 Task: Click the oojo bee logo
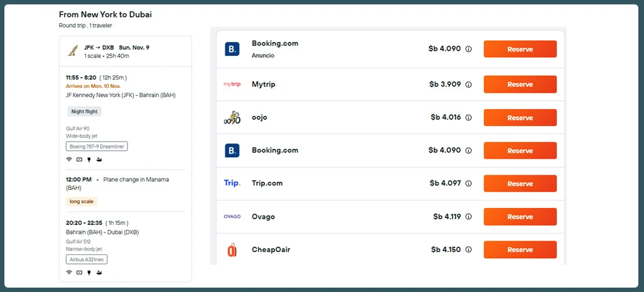(x=232, y=118)
